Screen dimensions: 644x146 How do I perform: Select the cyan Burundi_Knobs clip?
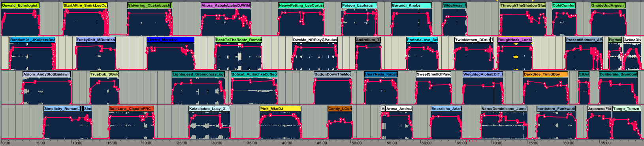point(411,6)
